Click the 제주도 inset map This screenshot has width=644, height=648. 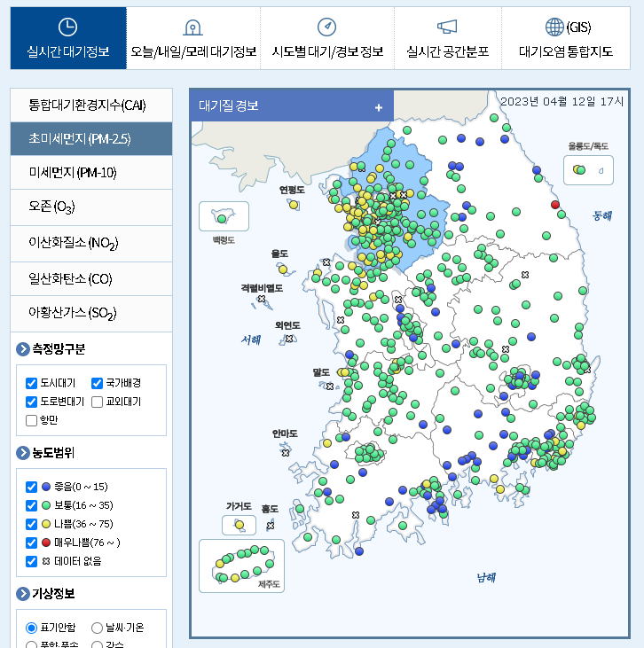click(x=241, y=566)
